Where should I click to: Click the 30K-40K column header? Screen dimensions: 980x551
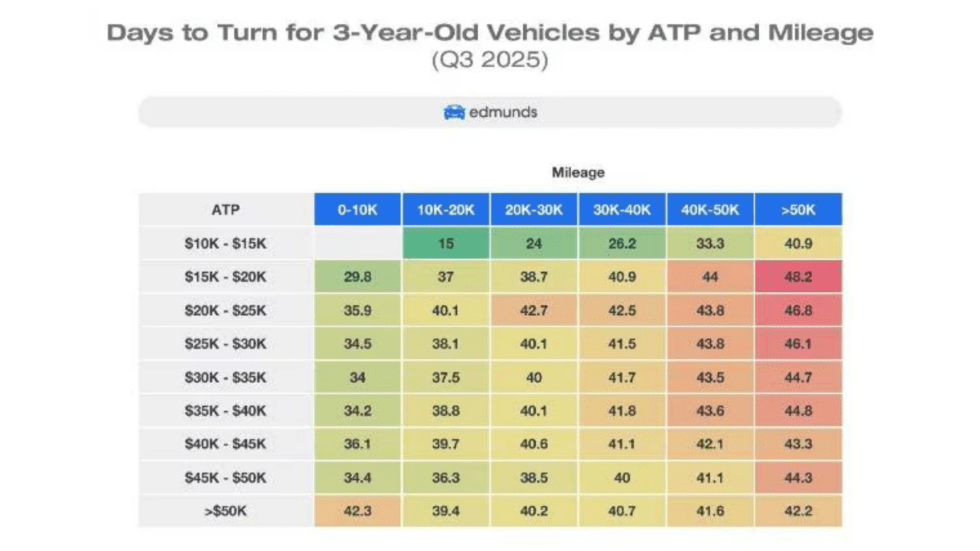pos(622,210)
